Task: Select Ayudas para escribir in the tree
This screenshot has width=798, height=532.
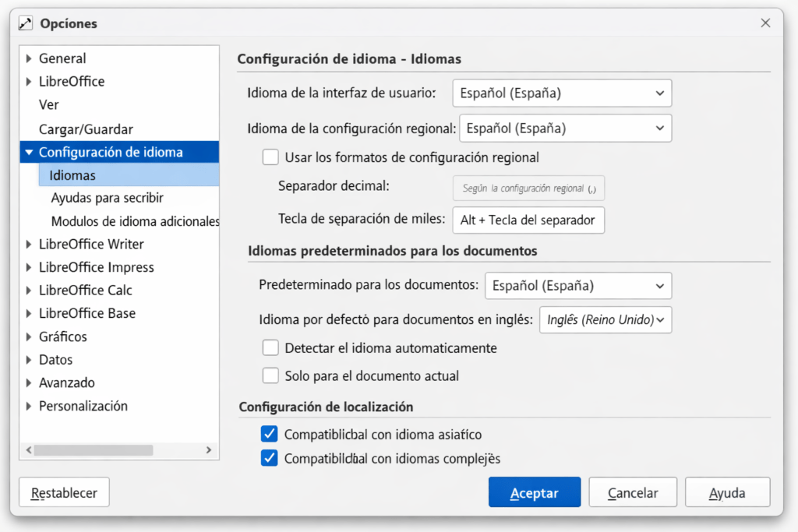Action: [107, 199]
